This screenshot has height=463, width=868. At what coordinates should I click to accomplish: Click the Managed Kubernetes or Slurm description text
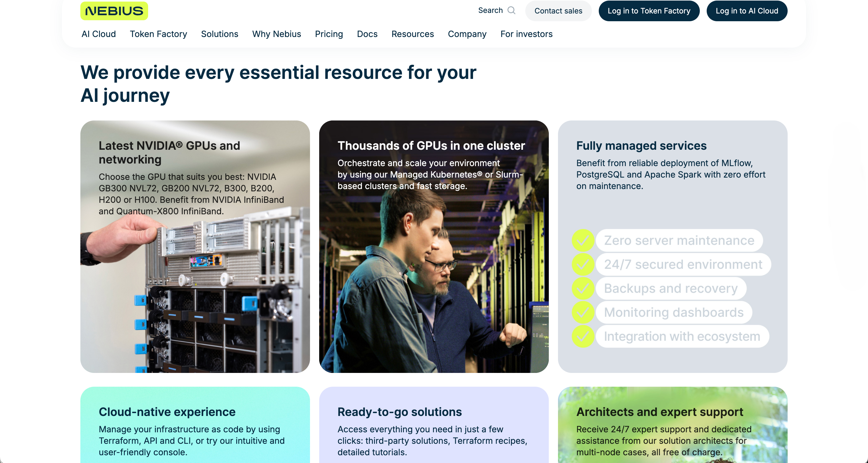430,174
